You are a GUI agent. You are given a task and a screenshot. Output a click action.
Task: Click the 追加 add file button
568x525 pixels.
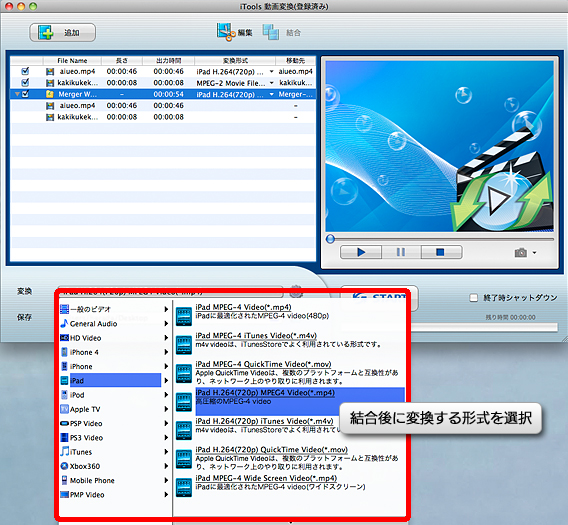[x=62, y=33]
